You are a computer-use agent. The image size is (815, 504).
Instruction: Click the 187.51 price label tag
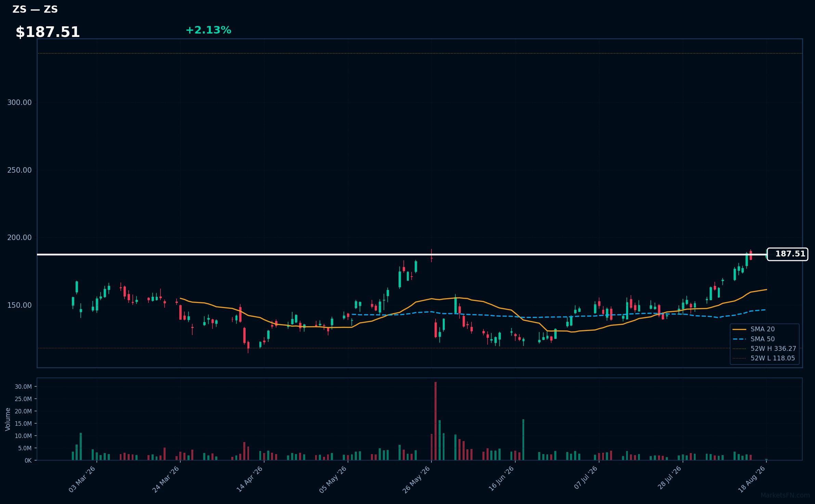click(x=787, y=254)
